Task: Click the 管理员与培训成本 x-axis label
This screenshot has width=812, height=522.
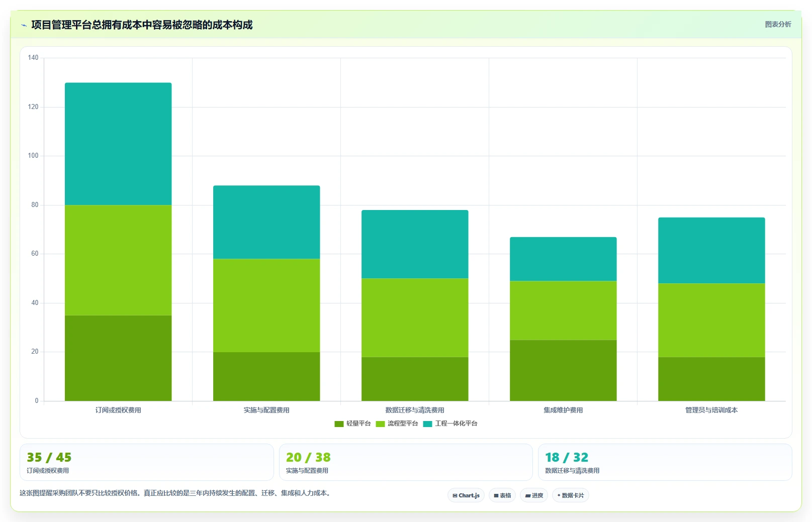Action: point(711,410)
